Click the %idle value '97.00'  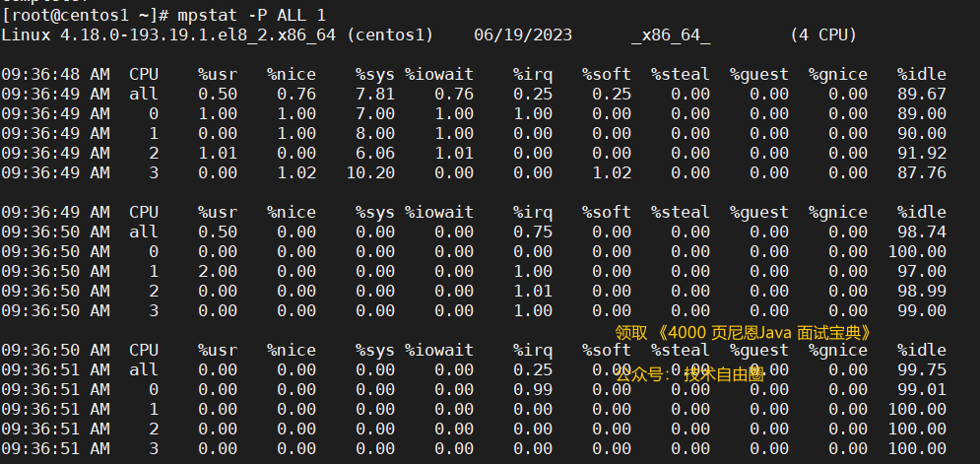coord(922,271)
